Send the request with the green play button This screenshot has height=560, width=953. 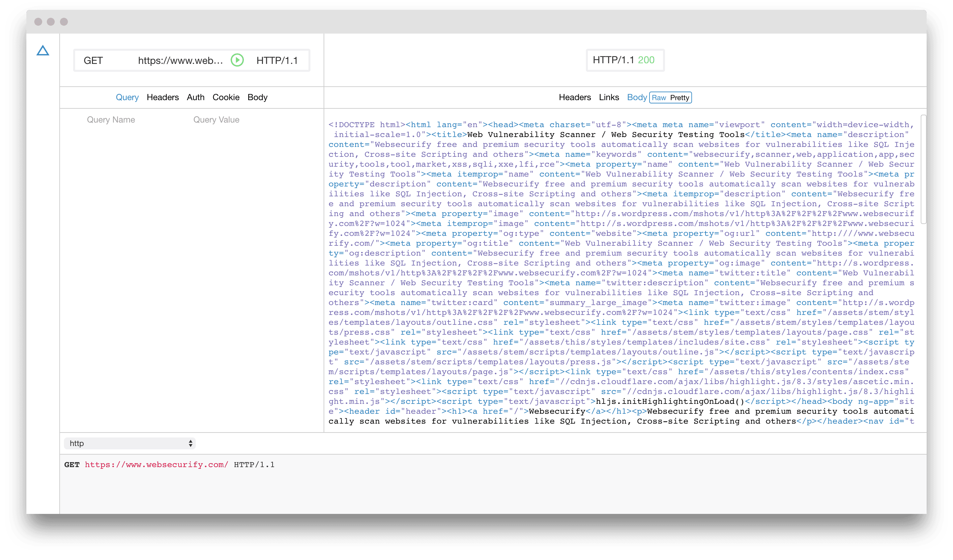coord(237,60)
